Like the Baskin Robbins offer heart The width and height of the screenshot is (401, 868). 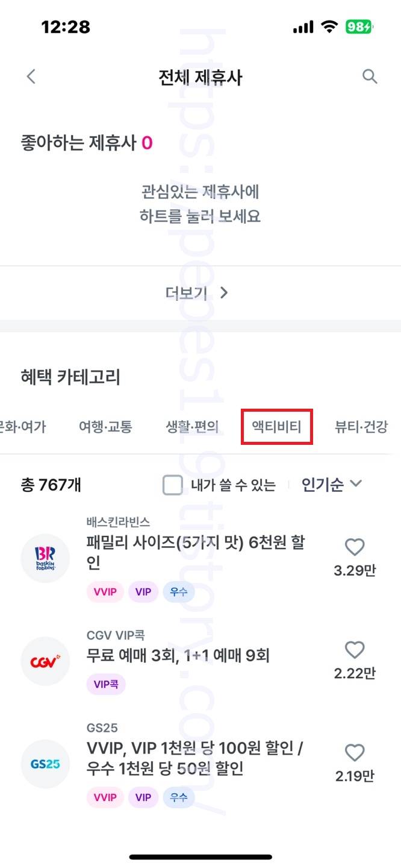click(x=355, y=547)
